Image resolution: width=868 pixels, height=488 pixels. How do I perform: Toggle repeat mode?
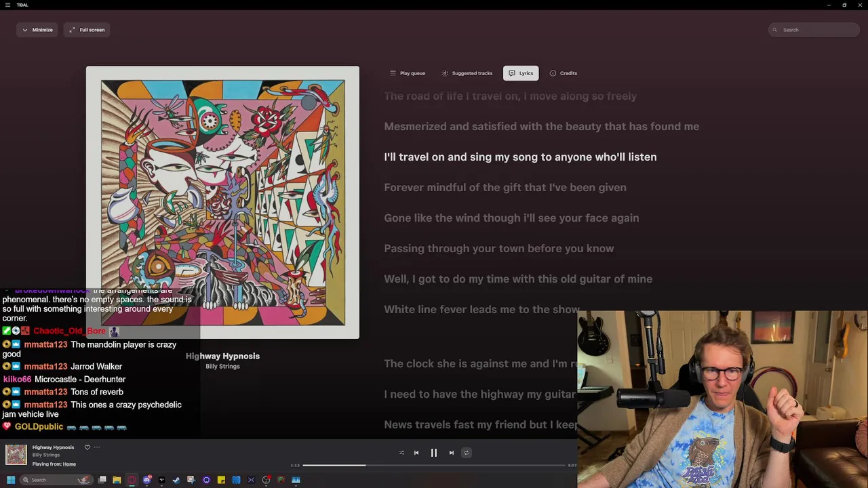[467, 453]
